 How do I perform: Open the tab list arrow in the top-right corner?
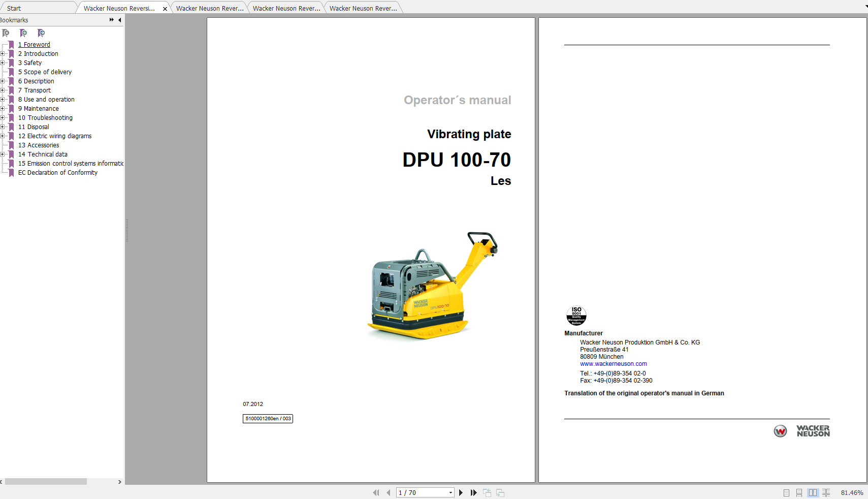point(866,7)
